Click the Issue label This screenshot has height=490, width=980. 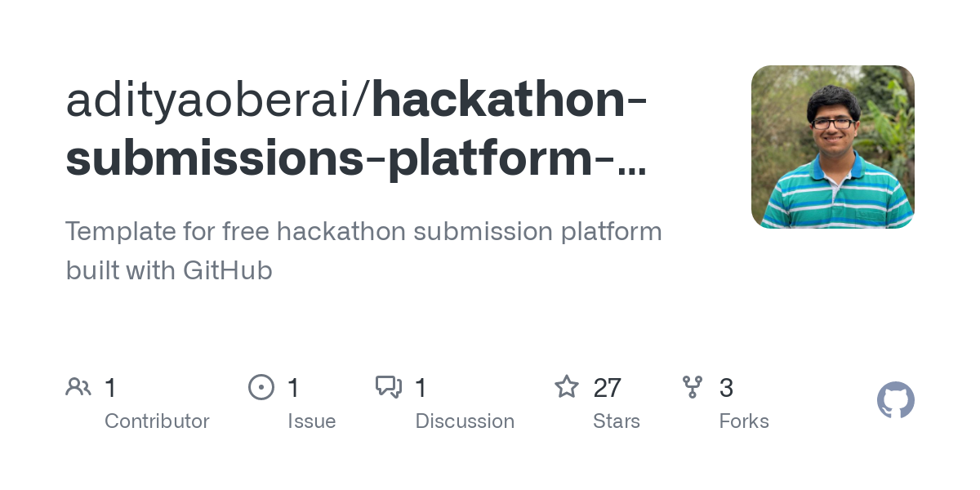coord(312,421)
